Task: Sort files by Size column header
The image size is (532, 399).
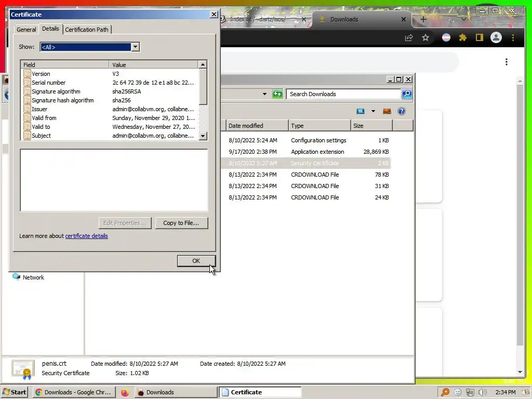Action: (x=371, y=126)
